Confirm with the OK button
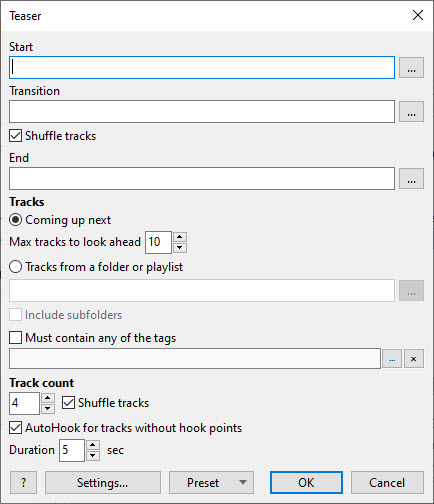Screen dimensions: 434x504 pyautogui.click(x=306, y=482)
